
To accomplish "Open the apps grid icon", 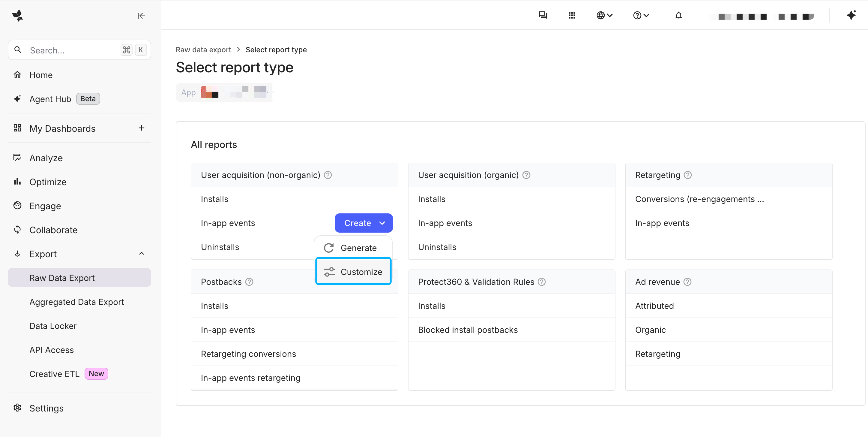I will tap(572, 16).
